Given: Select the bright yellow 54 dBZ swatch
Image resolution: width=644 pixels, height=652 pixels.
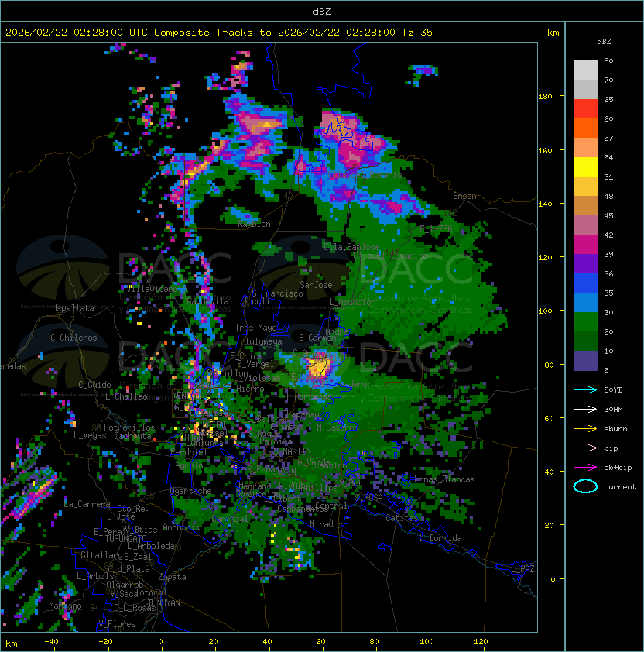Looking at the screenshot, I should click(x=585, y=166).
